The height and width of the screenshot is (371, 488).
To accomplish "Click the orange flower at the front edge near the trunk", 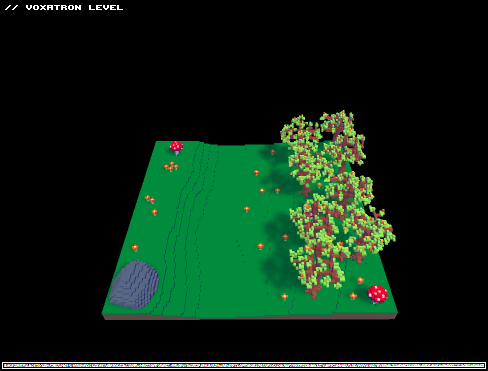I will point(284,296).
